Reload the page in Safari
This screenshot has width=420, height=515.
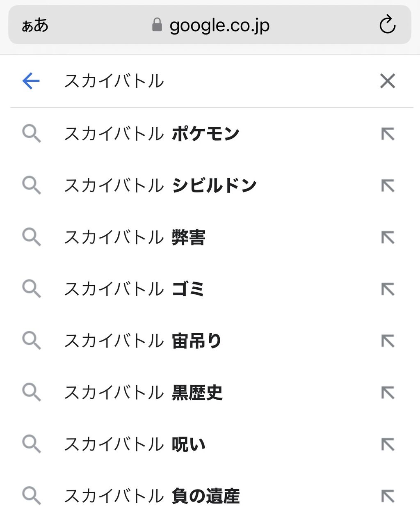[387, 25]
